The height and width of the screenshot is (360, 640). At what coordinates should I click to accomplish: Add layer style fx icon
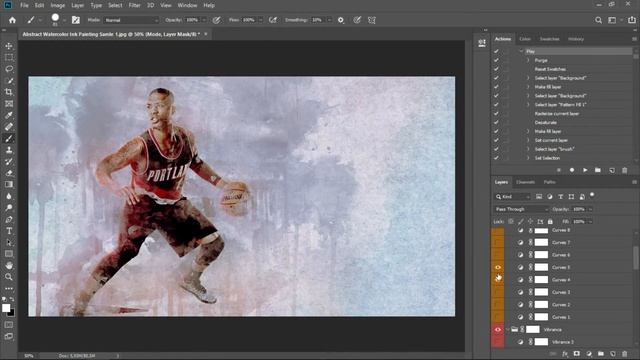click(x=565, y=354)
